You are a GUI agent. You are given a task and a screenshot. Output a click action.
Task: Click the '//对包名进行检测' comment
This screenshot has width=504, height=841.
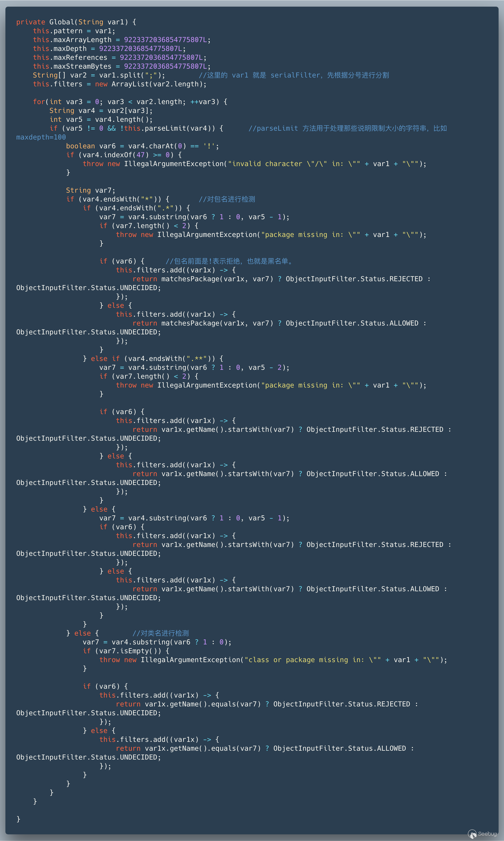tap(227, 199)
